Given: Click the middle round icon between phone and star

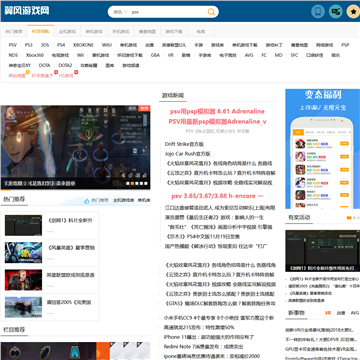Looking at the screenshot, I should click(x=335, y=12).
